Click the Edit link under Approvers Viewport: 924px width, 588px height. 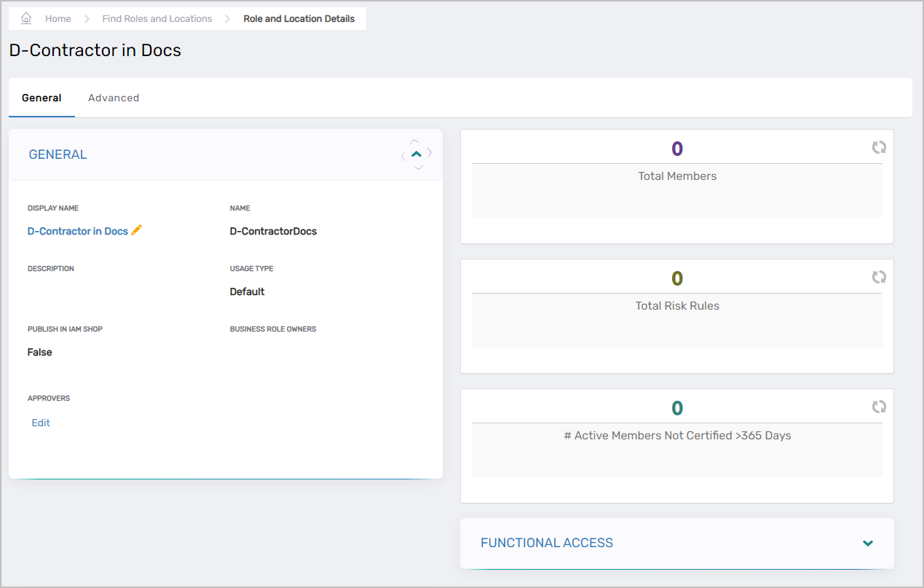pos(41,423)
